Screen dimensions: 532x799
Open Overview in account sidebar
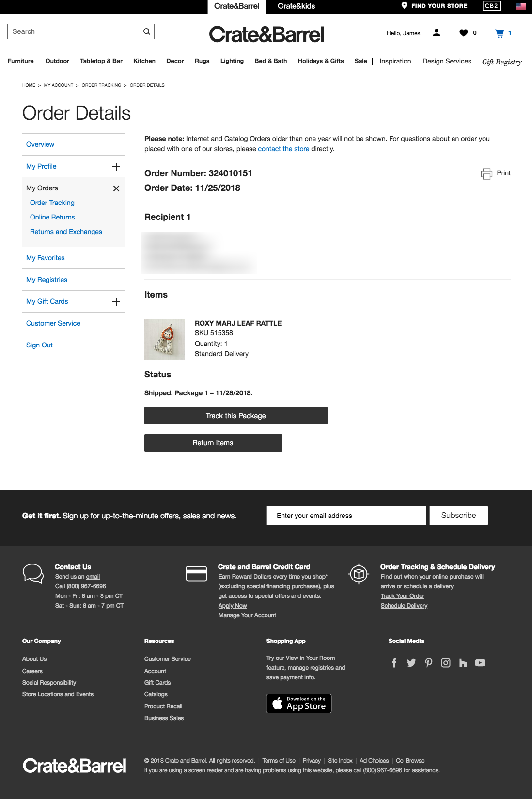(x=40, y=144)
